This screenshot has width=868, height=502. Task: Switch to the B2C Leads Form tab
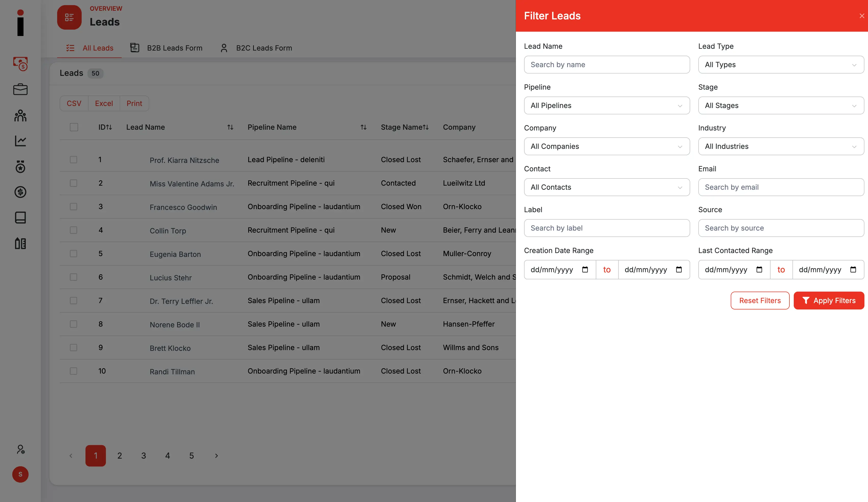pyautogui.click(x=256, y=48)
